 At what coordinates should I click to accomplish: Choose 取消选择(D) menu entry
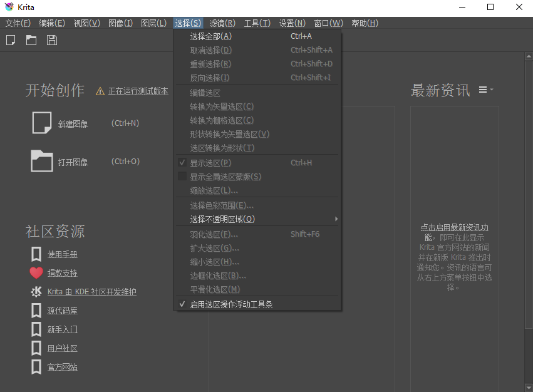click(x=257, y=50)
